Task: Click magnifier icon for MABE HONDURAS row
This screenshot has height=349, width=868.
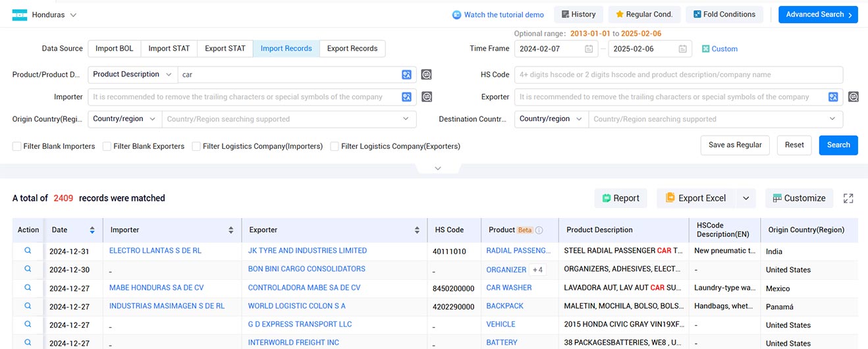Action: (x=28, y=288)
